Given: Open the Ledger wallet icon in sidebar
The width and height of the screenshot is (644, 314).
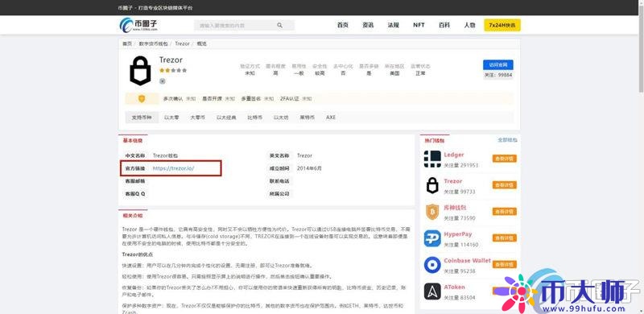Looking at the screenshot, I should [x=432, y=159].
